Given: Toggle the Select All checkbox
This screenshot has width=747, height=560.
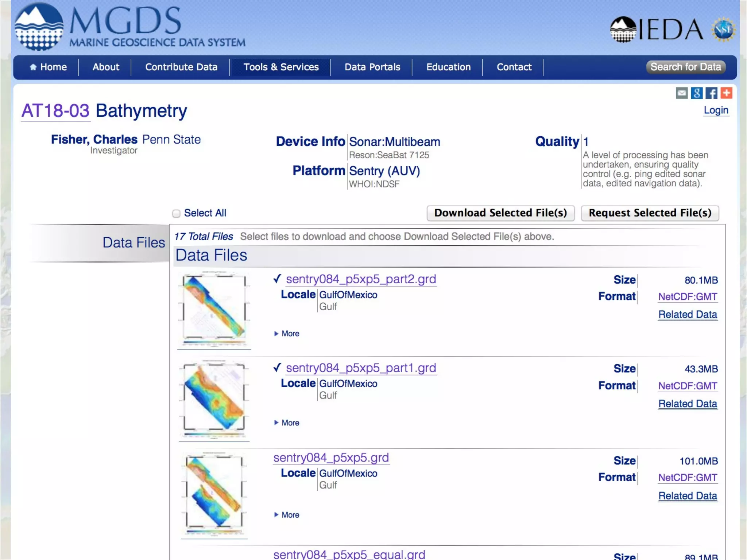Looking at the screenshot, I should pos(177,213).
